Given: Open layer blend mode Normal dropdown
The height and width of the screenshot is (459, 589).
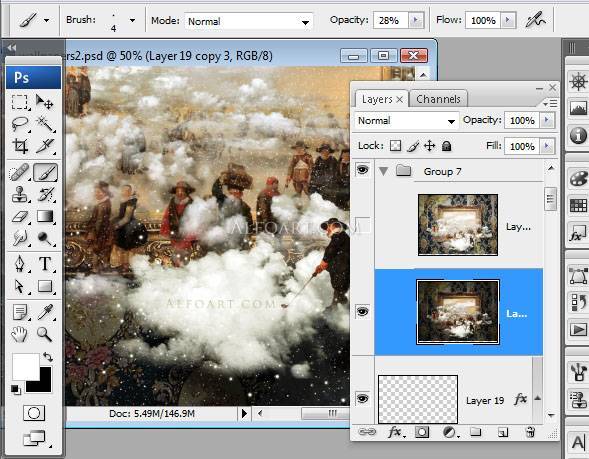Looking at the screenshot, I should (x=406, y=121).
